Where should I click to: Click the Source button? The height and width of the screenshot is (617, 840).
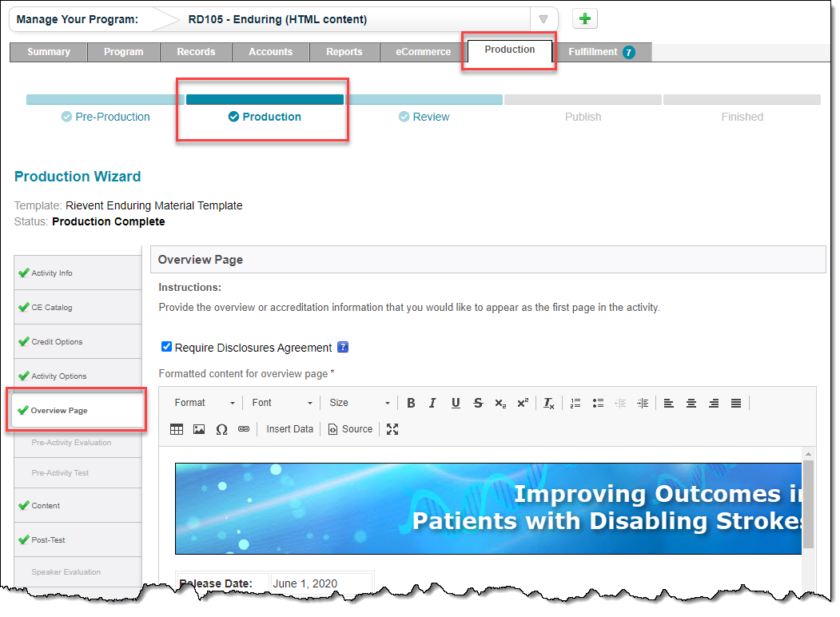pyautogui.click(x=350, y=429)
